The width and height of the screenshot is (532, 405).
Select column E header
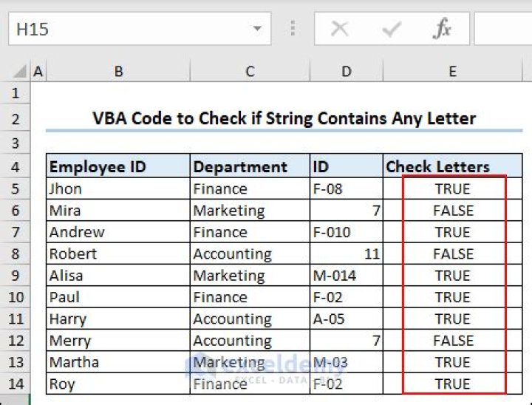(452, 72)
